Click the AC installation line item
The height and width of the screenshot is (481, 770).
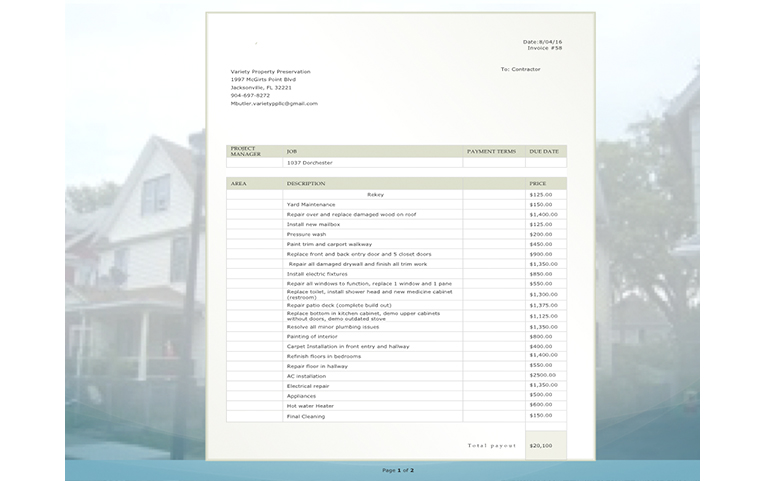(306, 376)
